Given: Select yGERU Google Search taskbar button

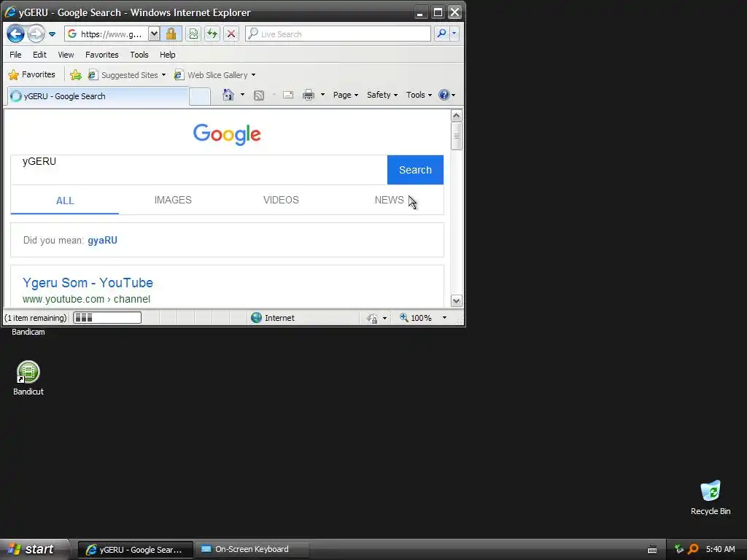Looking at the screenshot, I should [x=135, y=550].
